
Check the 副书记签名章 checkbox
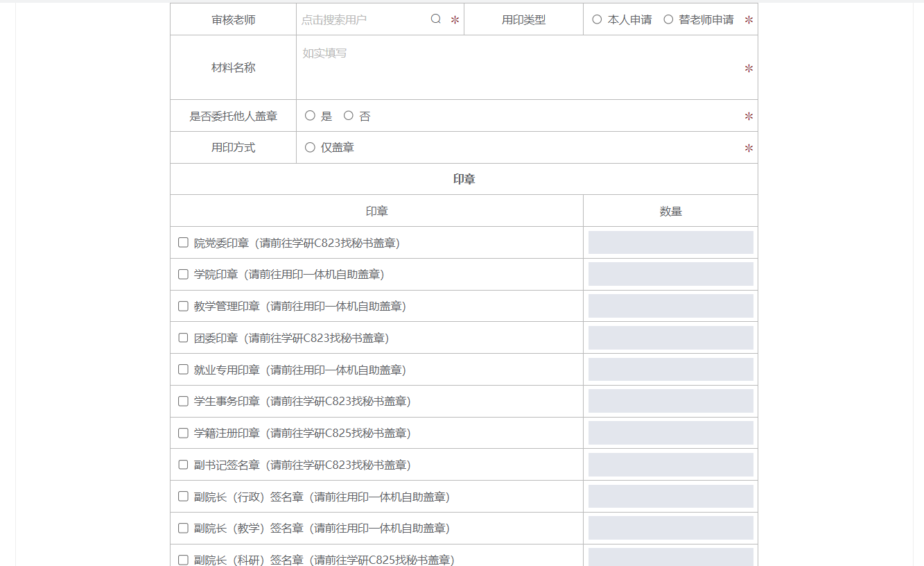[x=183, y=465]
